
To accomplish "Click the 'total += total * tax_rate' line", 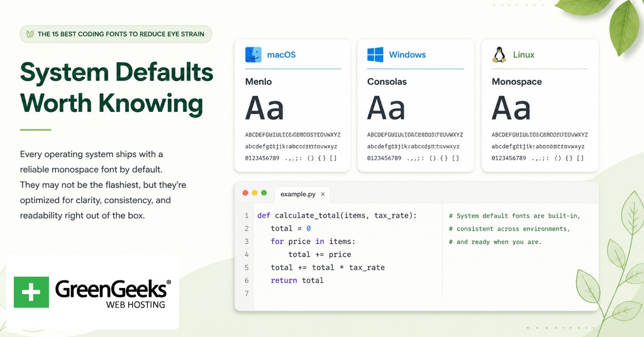I will pyautogui.click(x=328, y=268).
